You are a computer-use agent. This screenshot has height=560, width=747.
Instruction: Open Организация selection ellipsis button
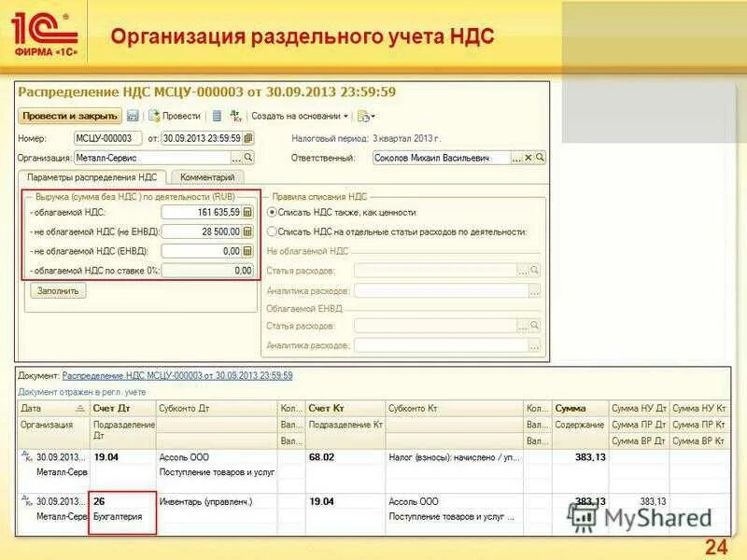pos(236,158)
